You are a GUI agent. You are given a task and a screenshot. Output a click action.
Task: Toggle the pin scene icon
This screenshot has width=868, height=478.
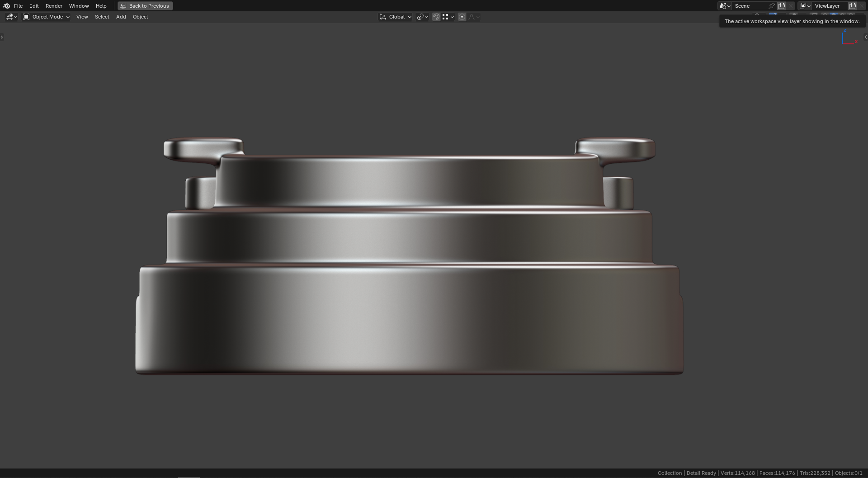click(x=772, y=6)
